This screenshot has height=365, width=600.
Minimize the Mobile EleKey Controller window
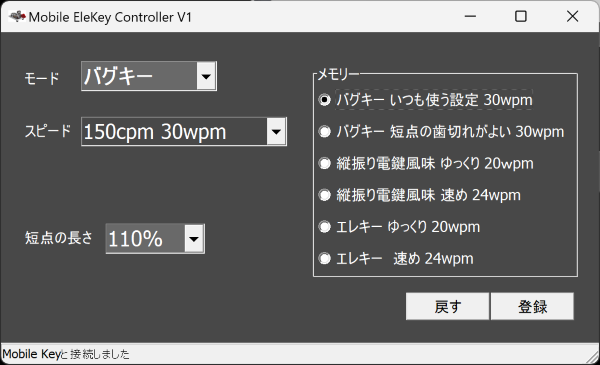tap(470, 16)
